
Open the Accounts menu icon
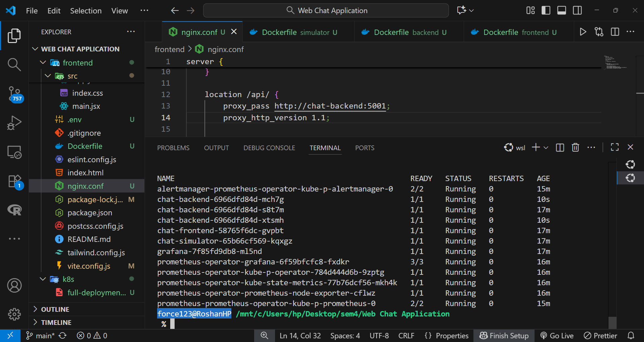tap(14, 286)
